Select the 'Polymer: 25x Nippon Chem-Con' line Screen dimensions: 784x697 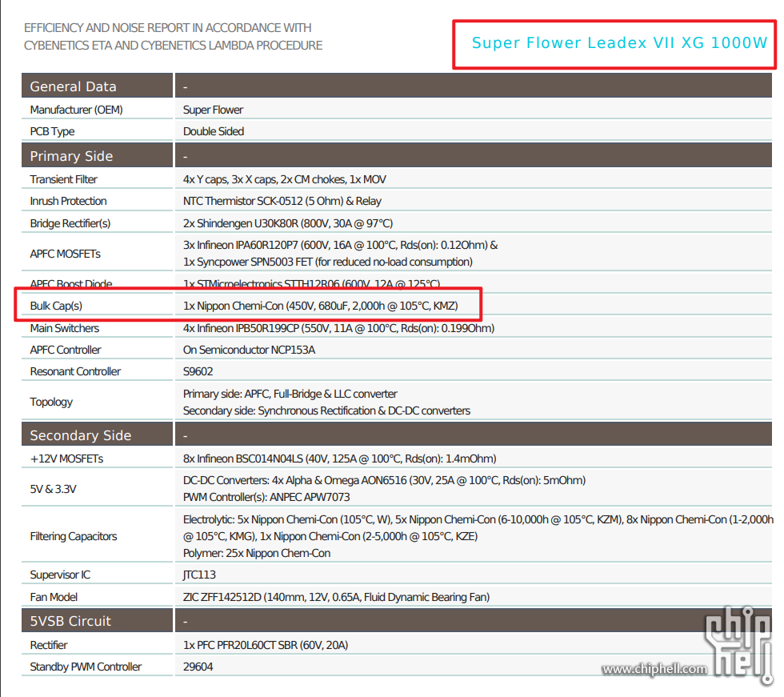[x=257, y=554]
